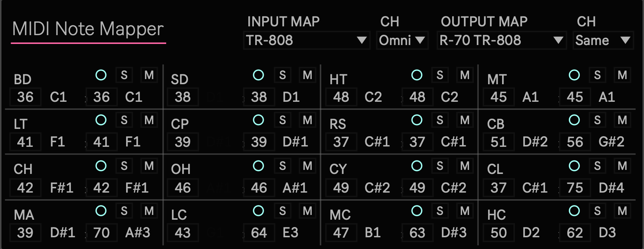Mute the OH open hat pad
The height and width of the screenshot is (249, 644).
[307, 166]
